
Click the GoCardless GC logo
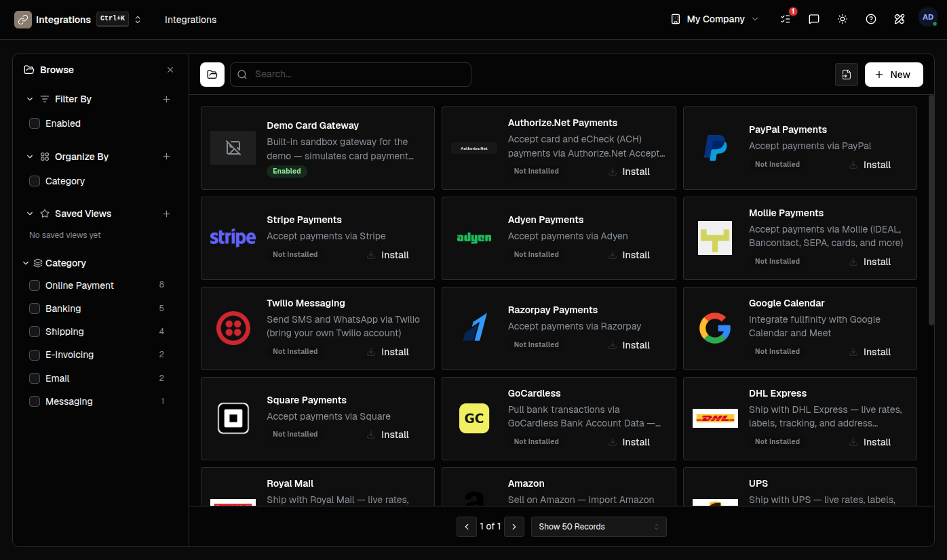click(x=474, y=418)
